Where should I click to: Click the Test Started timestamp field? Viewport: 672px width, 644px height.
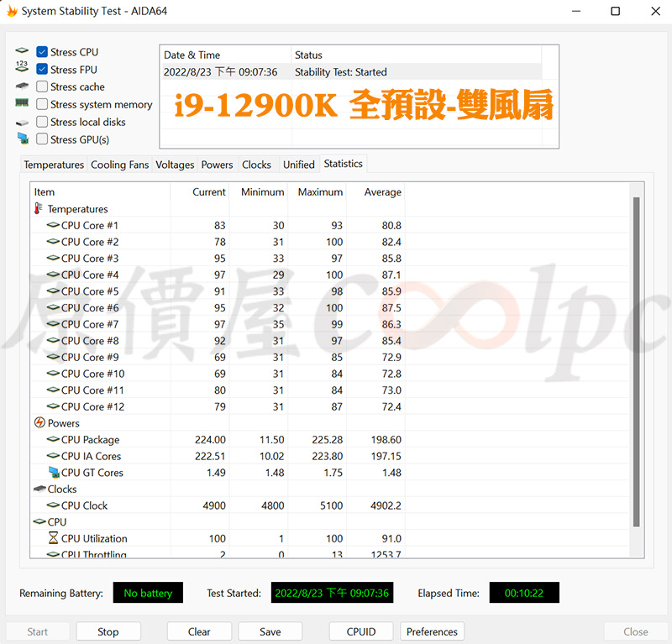click(x=332, y=593)
